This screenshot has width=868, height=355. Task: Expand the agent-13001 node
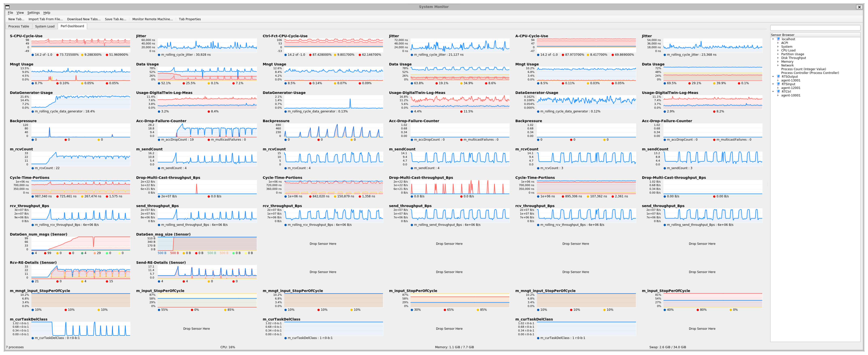778,80
